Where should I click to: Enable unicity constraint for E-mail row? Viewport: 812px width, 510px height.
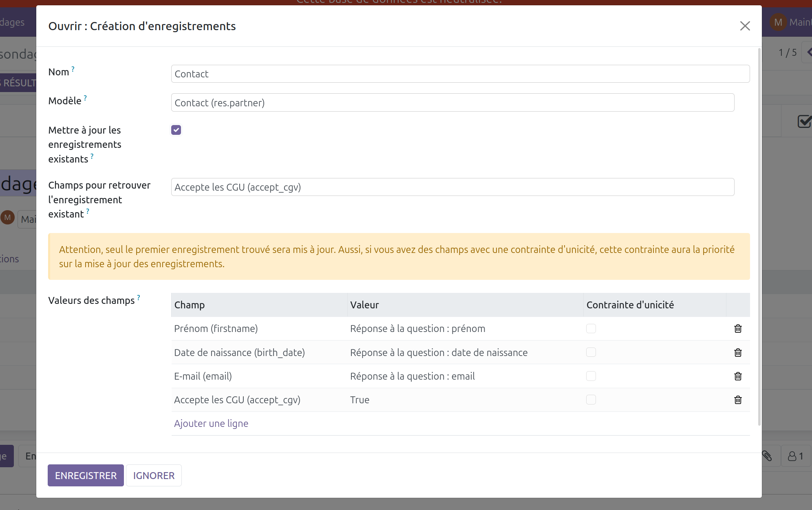point(591,376)
